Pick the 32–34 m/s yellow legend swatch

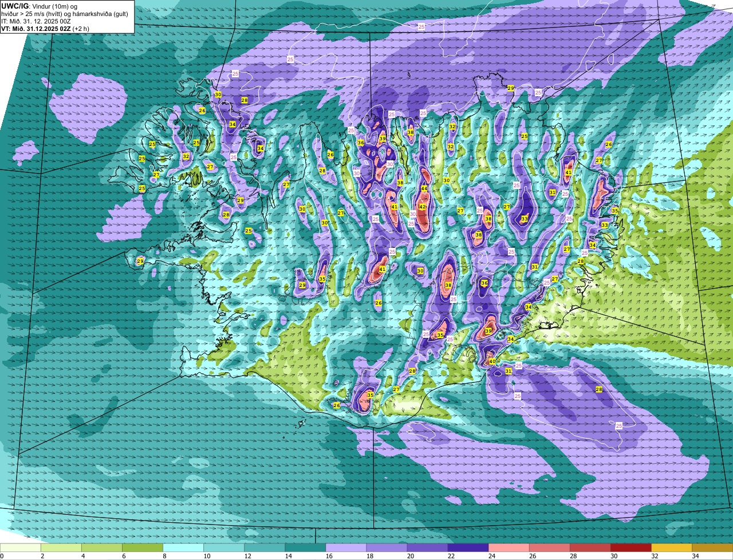(671, 548)
